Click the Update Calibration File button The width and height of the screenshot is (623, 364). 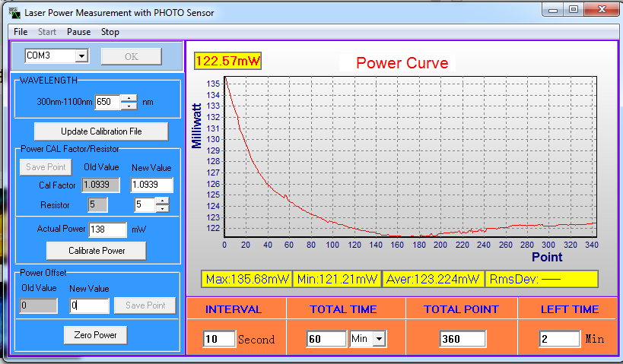pyautogui.click(x=101, y=131)
